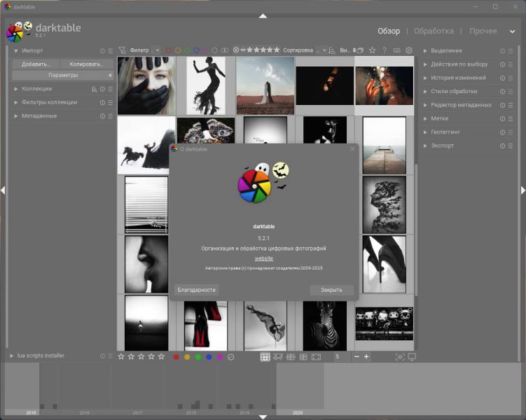Open the website link in the about dialog

pyautogui.click(x=263, y=258)
